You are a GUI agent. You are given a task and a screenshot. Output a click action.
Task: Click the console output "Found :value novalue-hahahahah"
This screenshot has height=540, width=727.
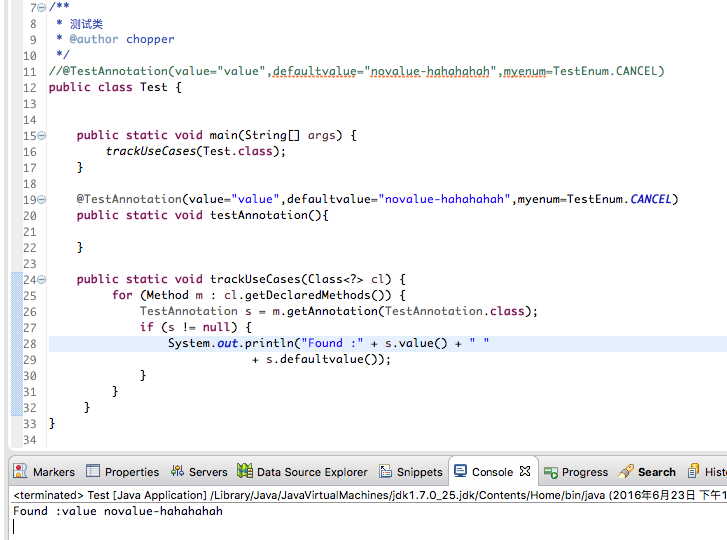(x=118, y=511)
